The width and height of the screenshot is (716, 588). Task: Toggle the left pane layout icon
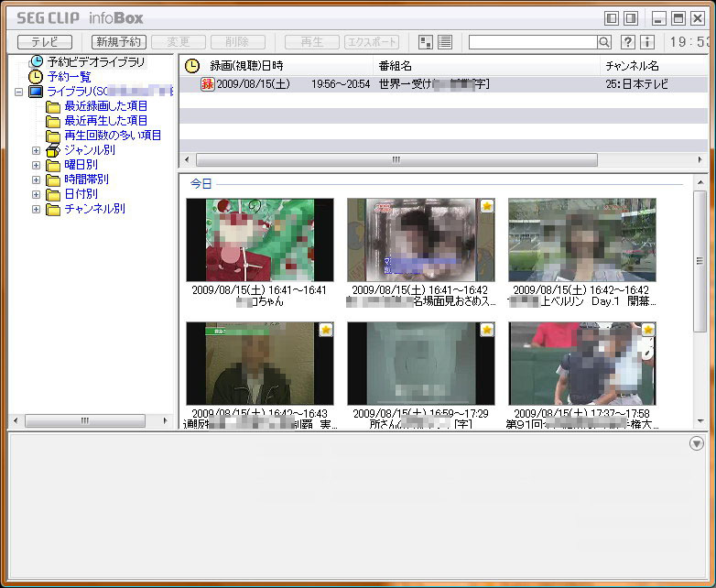point(612,18)
